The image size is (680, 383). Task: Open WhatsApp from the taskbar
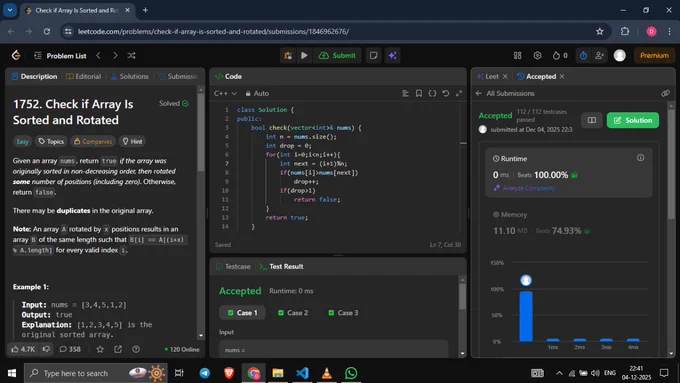pos(351,373)
